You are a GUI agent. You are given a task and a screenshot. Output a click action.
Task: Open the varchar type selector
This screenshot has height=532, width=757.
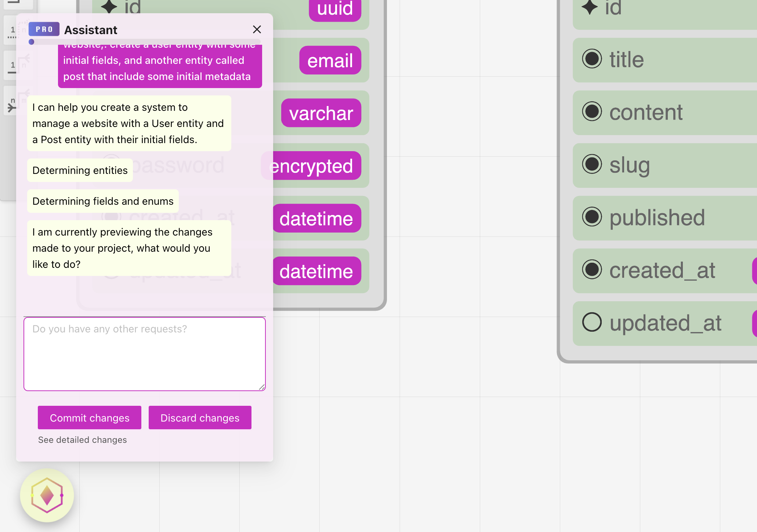click(x=321, y=113)
